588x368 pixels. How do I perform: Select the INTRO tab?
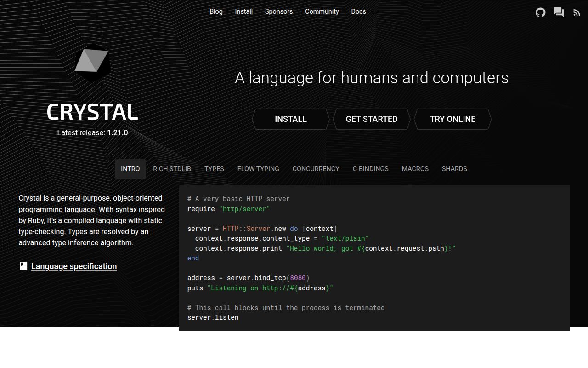130,169
